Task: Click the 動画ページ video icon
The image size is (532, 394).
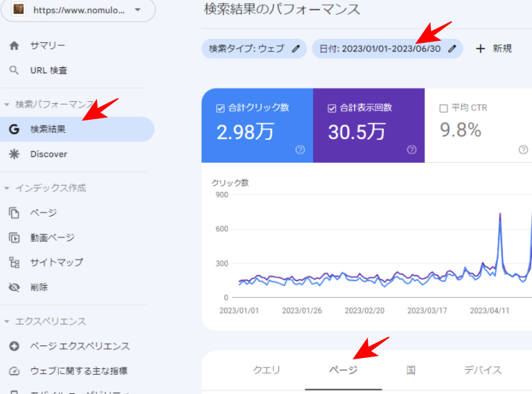Action: 14,238
